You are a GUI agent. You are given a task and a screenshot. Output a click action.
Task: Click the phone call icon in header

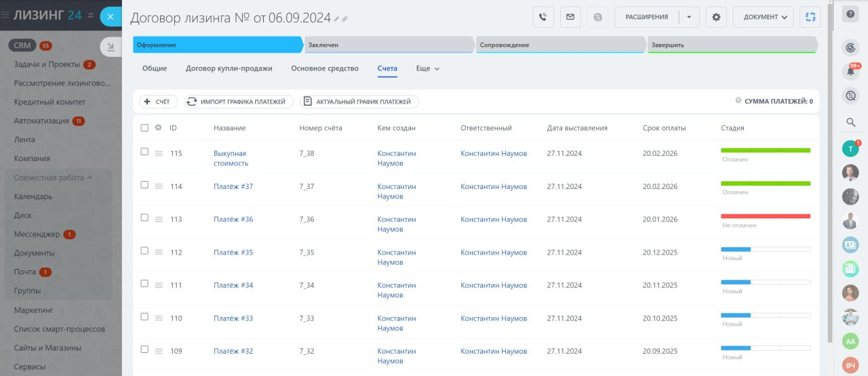pos(543,17)
